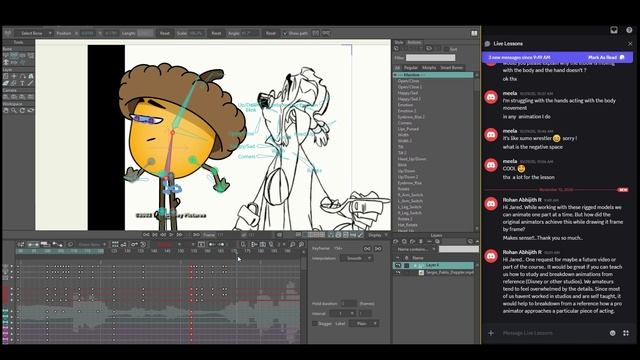Viewport: 640px width, 360px height.
Task: Select the Zoom Workspace magnifier tool
Action: 14,111
